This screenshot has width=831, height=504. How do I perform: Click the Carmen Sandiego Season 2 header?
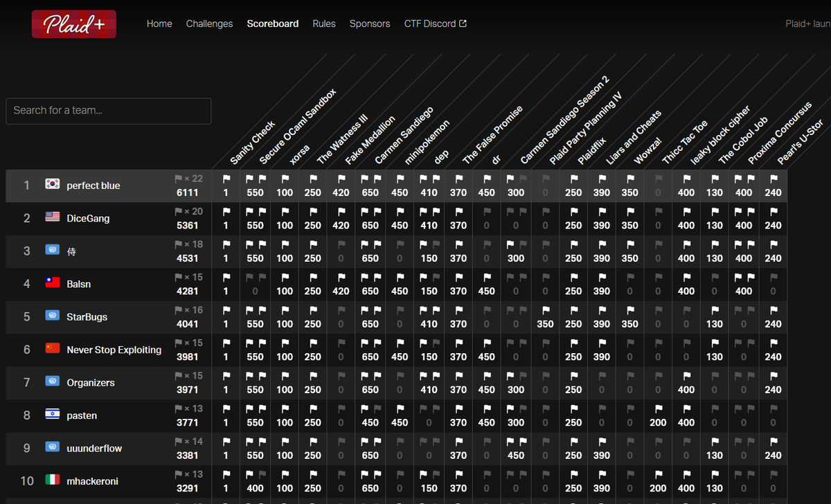(x=565, y=120)
